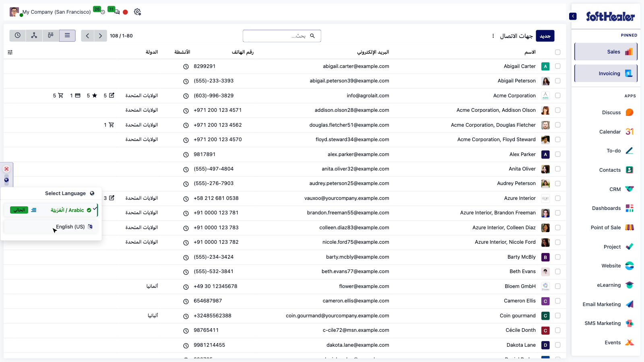Select the Barty McBly row checkbox

point(557,257)
